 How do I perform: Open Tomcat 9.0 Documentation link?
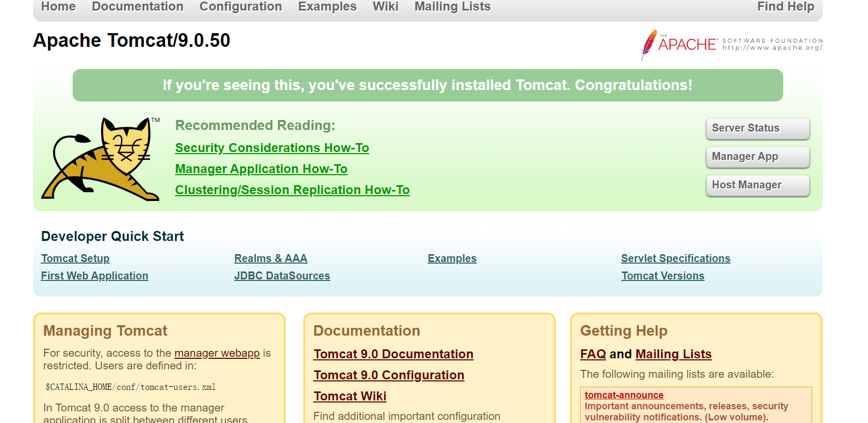pos(393,354)
